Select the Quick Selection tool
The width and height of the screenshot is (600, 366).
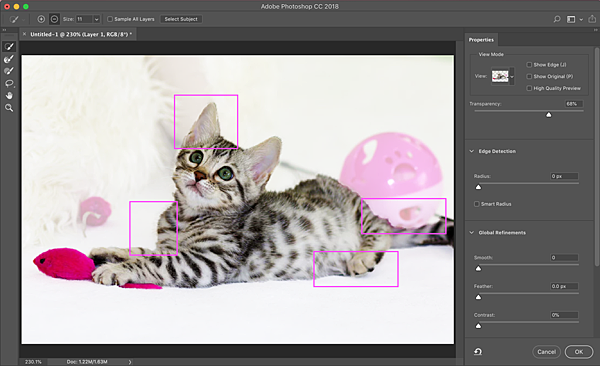pos(9,47)
